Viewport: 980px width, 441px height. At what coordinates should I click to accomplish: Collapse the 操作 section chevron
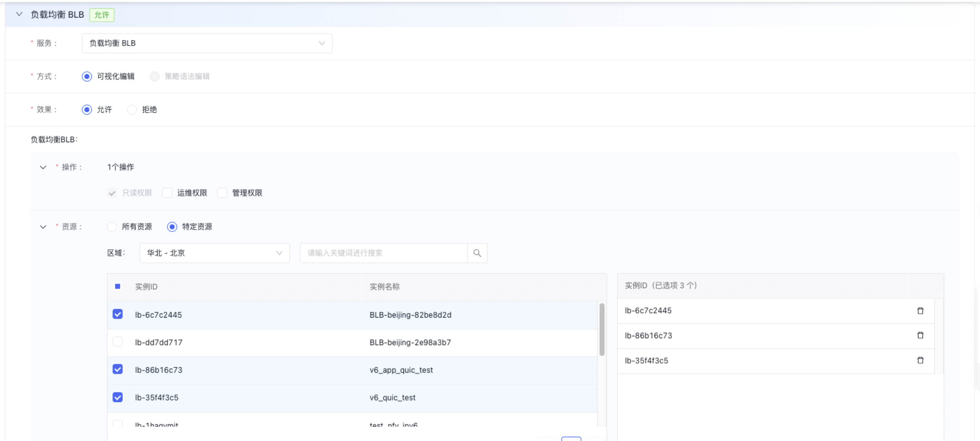(43, 167)
